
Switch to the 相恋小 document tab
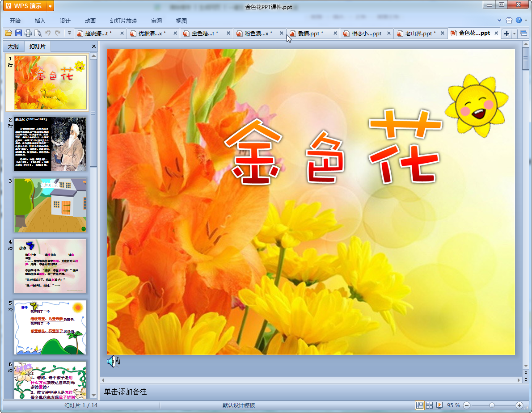(366, 33)
